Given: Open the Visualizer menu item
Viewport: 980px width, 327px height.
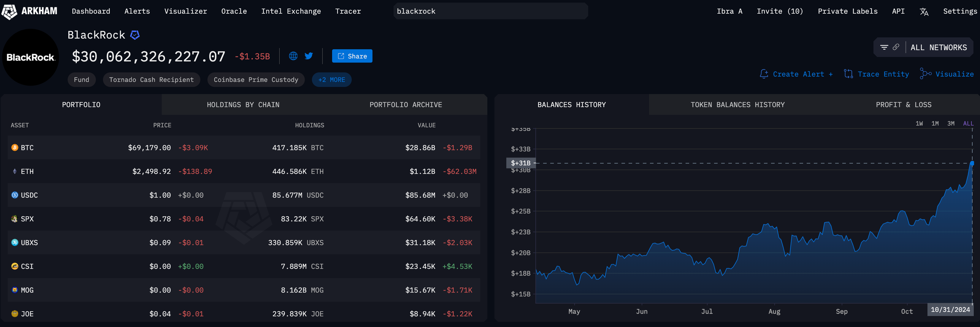Looking at the screenshot, I should click(x=186, y=11).
